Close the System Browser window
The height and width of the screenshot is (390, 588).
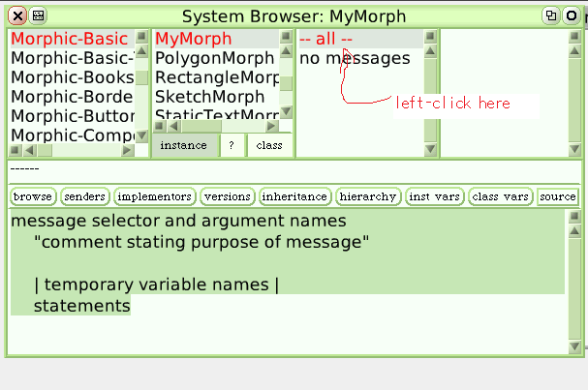point(18,15)
